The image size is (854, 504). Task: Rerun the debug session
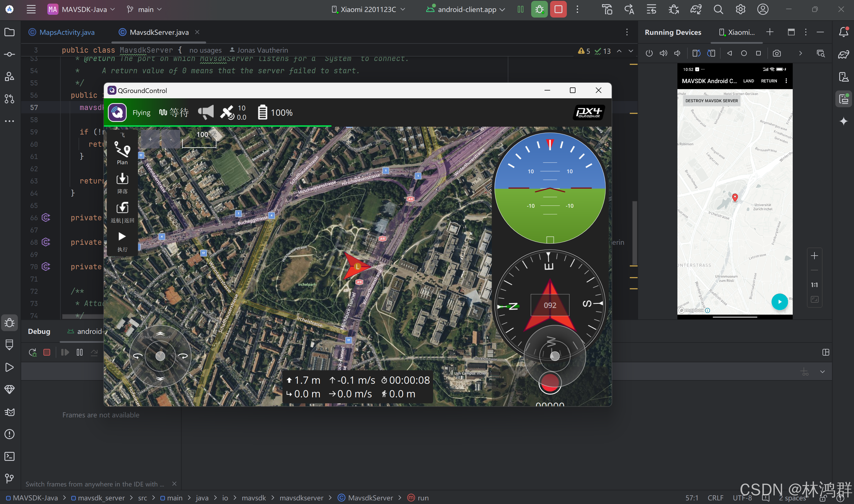click(x=33, y=352)
